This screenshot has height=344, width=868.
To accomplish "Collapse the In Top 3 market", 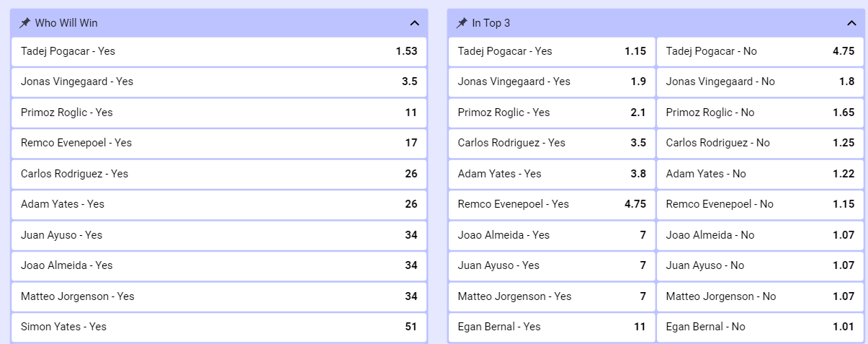I will [x=851, y=23].
